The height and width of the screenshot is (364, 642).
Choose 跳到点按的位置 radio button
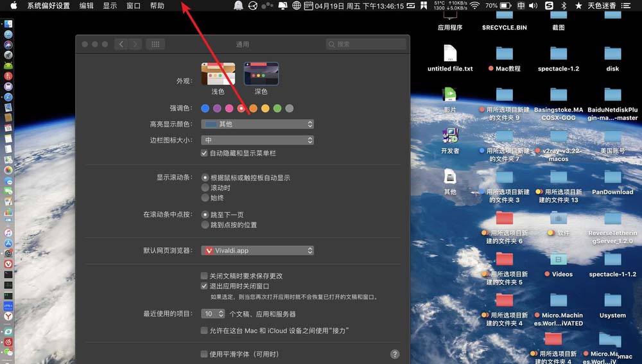click(205, 225)
